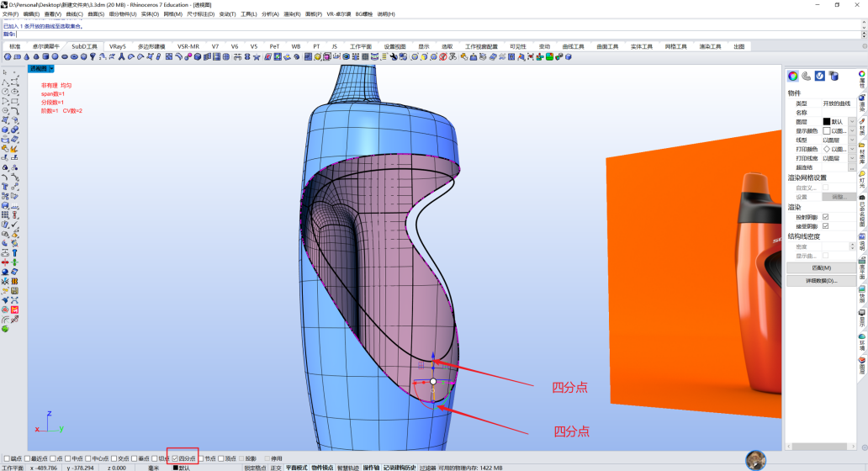Click the blue star icon in SubD toolbar
This screenshot has width=868, height=471.
coord(257,56)
